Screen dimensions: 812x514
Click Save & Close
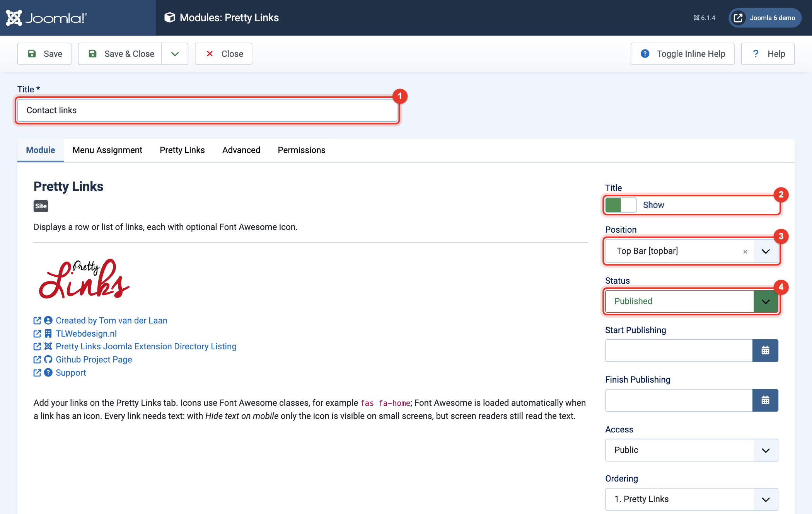pos(120,54)
